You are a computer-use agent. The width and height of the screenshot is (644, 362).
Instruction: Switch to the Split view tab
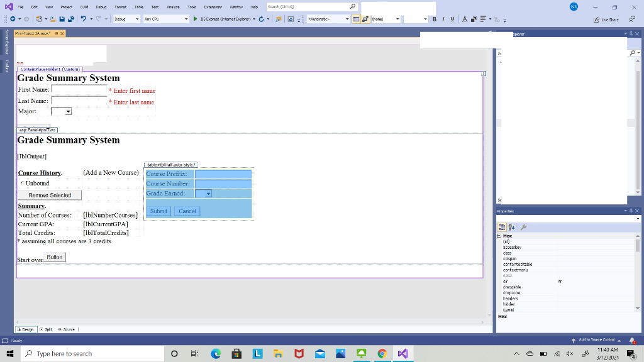[x=46, y=329]
